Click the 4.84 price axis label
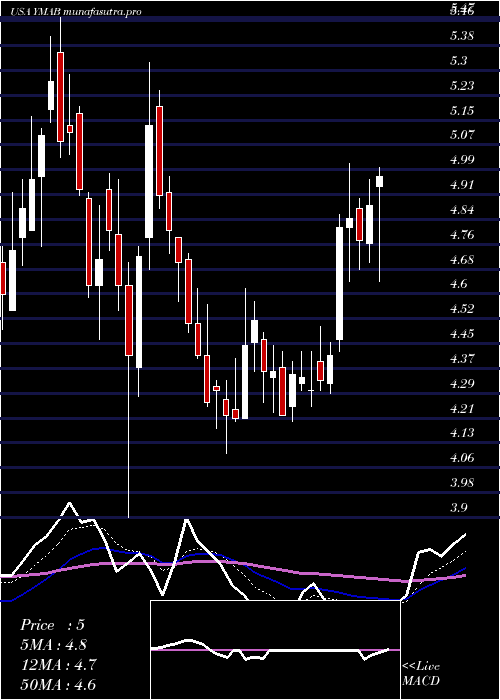 [462, 209]
